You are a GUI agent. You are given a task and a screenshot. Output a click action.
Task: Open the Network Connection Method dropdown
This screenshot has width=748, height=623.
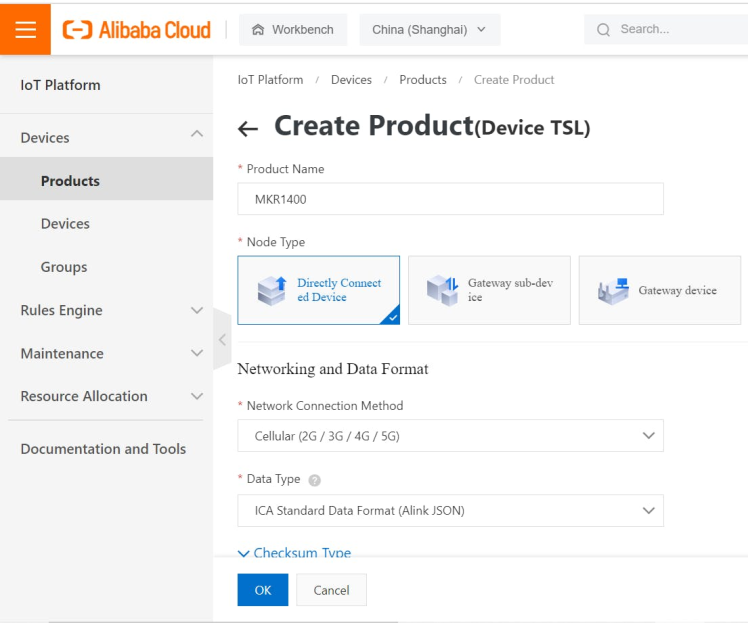point(450,436)
